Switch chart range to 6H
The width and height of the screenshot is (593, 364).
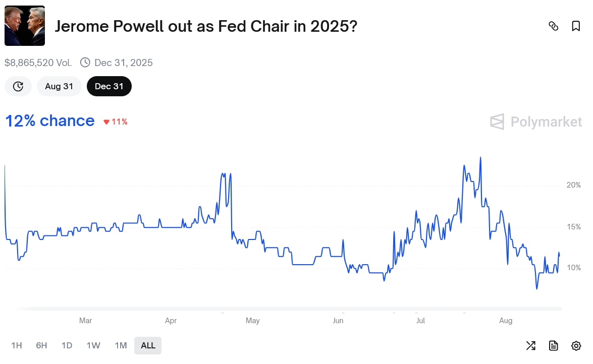(41, 345)
